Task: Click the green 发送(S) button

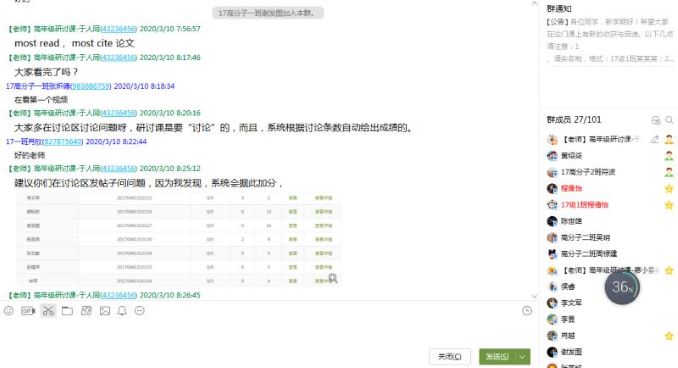Action: pyautogui.click(x=497, y=356)
